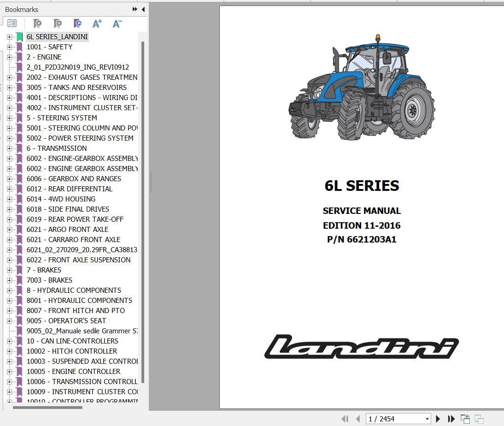Screen dimensions: 504x426
Task: Expand the 6L SERIES_LANDINI bookmark
Action: (x=9, y=37)
